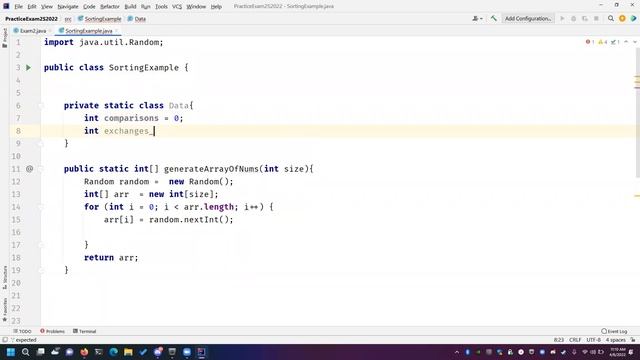Open the Terminal tool window
Screen dimensions: 640x360
click(x=84, y=331)
